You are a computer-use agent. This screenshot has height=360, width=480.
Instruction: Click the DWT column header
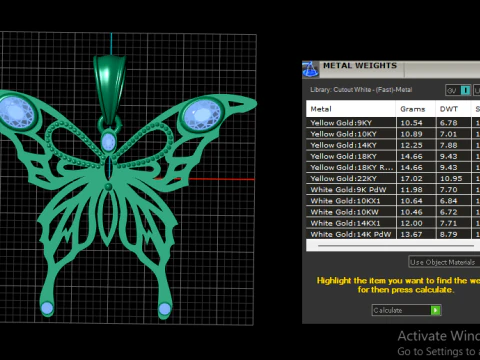(x=453, y=109)
